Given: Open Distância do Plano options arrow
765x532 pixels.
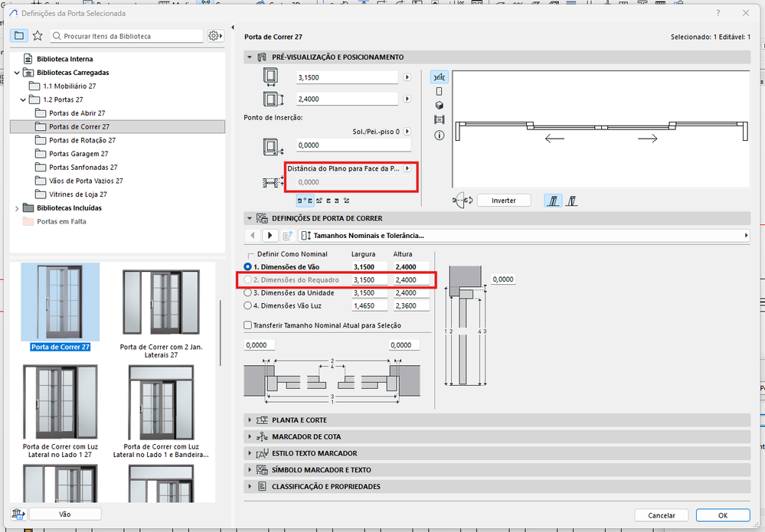Looking at the screenshot, I should point(407,168).
